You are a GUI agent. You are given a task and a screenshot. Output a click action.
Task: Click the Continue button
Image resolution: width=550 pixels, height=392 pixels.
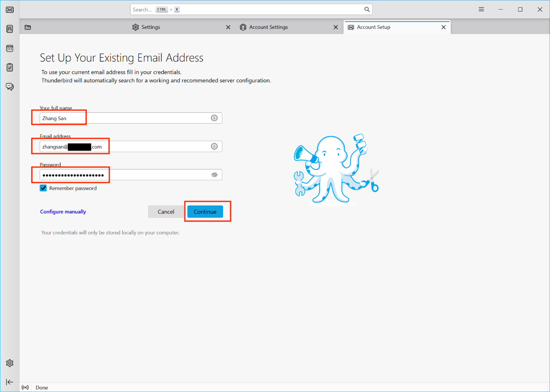[x=205, y=212]
